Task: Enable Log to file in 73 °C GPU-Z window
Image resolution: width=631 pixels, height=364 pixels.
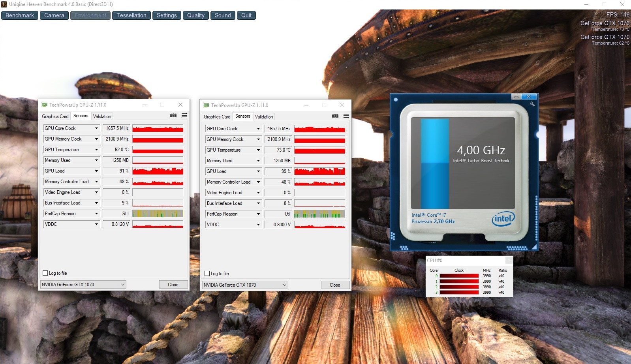Action: click(207, 274)
